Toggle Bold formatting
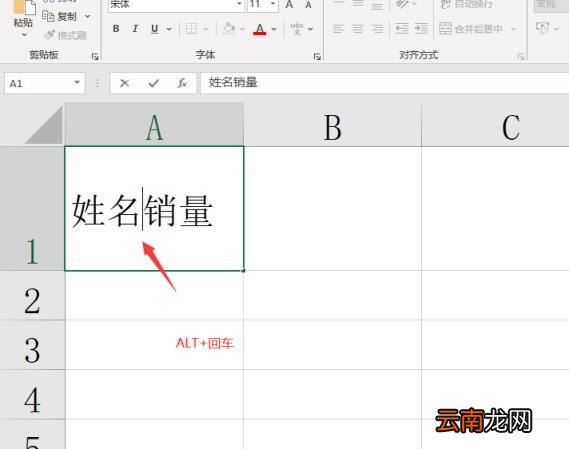The width and height of the screenshot is (569, 449). 116,29
